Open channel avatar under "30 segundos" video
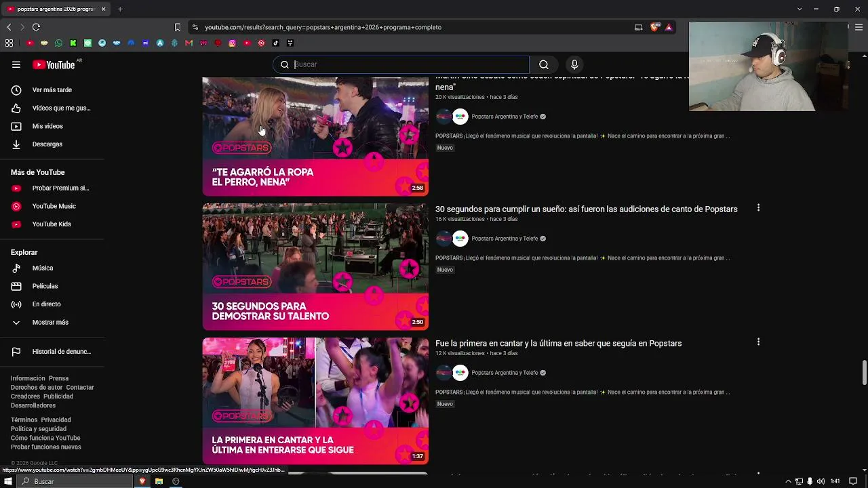The width and height of the screenshot is (868, 488). pyautogui.click(x=452, y=239)
